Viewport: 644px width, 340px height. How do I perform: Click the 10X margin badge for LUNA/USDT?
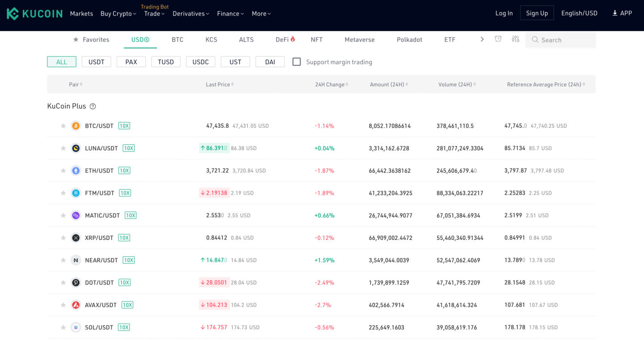(x=129, y=148)
